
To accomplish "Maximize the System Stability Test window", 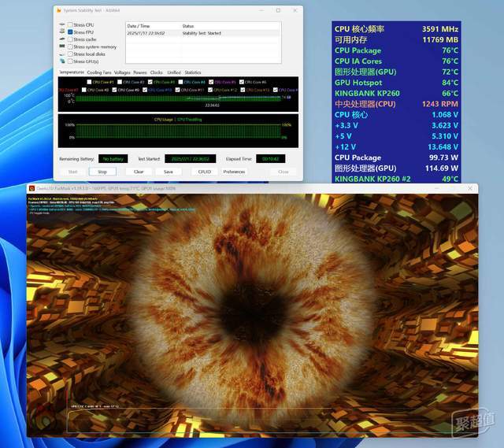I will click(x=278, y=10).
